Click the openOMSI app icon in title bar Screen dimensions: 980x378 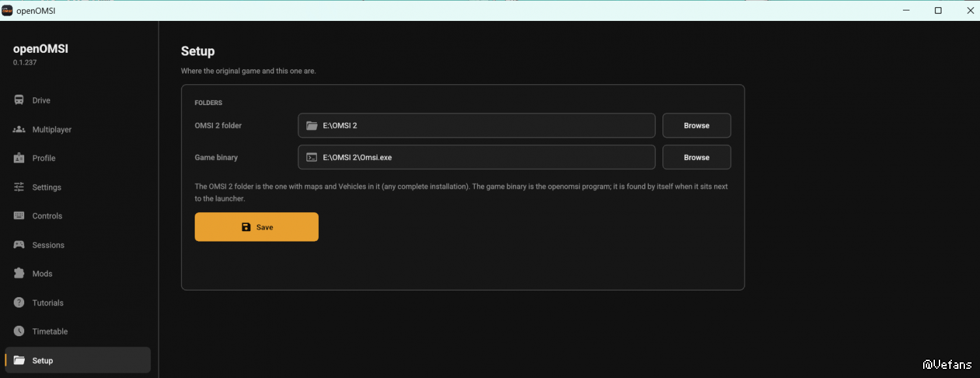pos(7,10)
